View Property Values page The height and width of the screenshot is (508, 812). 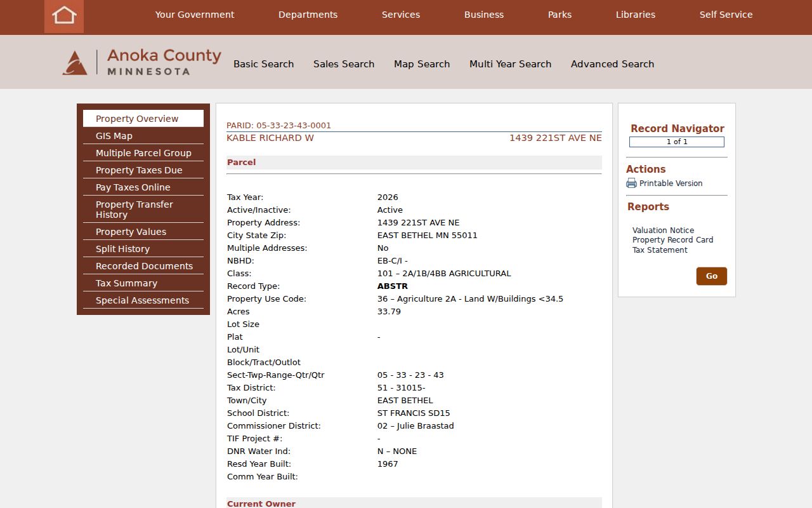143,232
